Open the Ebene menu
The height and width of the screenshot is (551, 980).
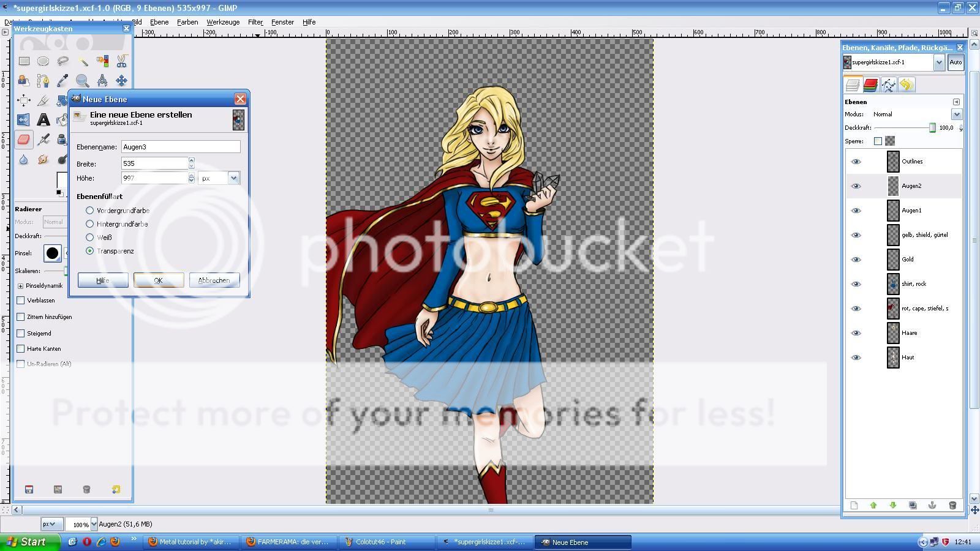coord(159,22)
